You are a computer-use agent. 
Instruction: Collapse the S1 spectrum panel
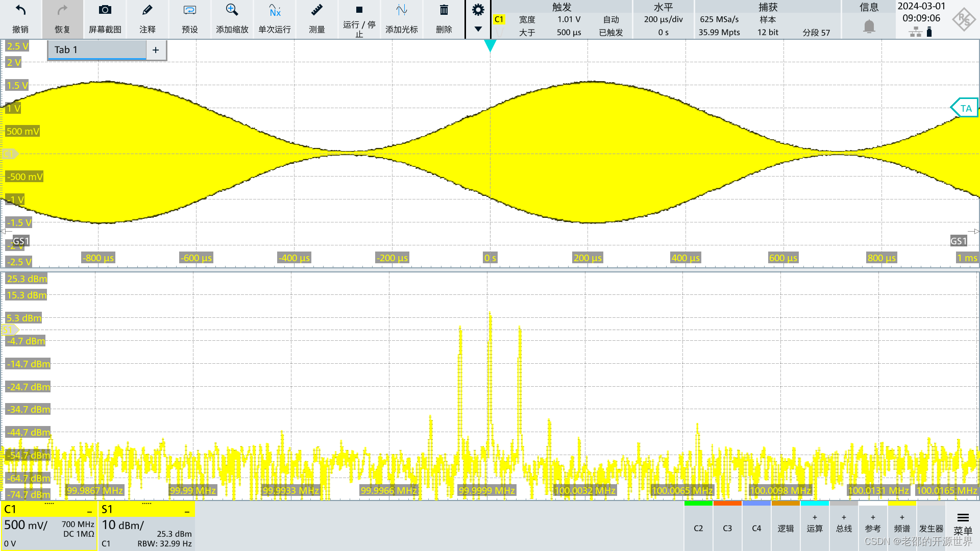(x=187, y=510)
